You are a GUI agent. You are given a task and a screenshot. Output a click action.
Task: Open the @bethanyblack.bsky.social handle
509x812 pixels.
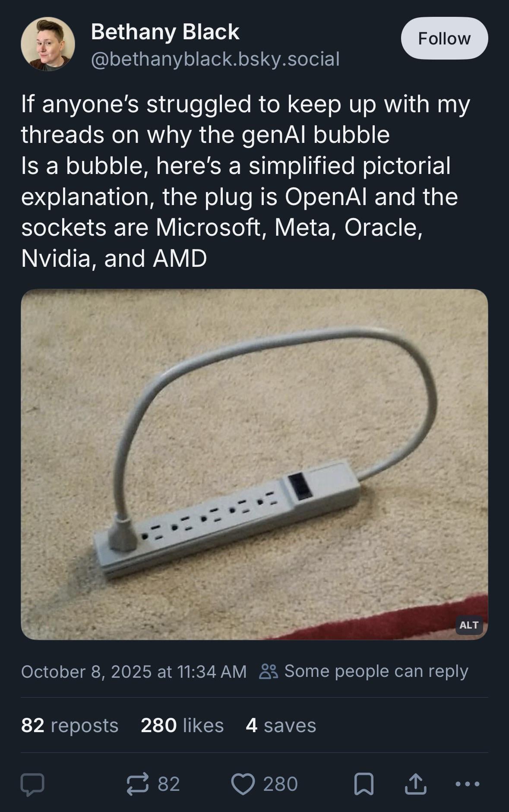(x=215, y=59)
